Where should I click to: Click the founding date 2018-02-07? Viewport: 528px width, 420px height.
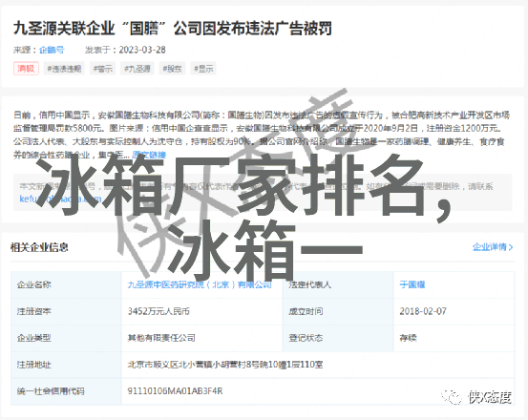tap(423, 311)
